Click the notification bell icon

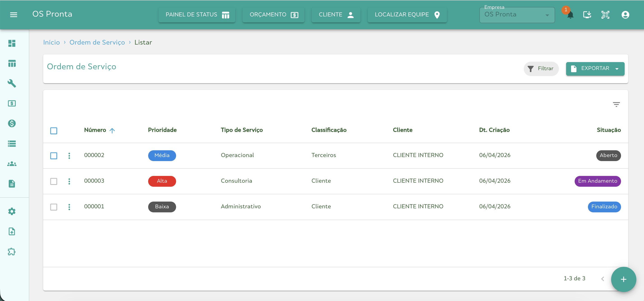pyautogui.click(x=570, y=15)
